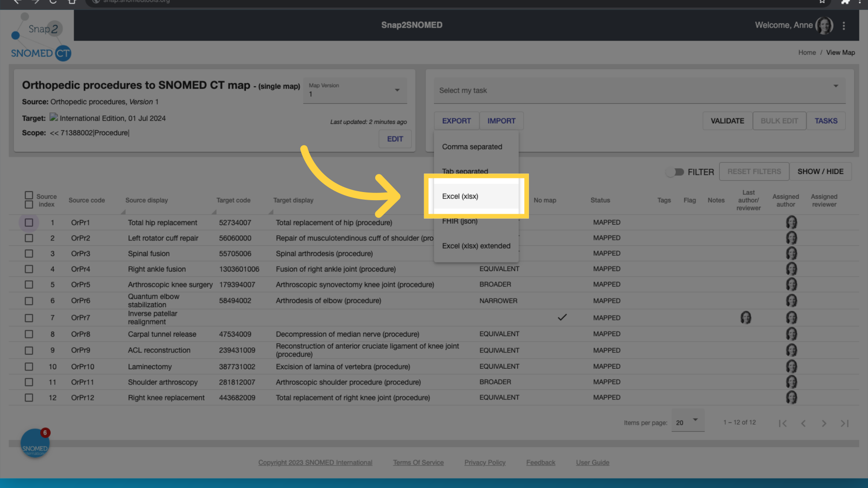Go to the previous results page
Image resolution: width=868 pixels, height=488 pixels.
(x=803, y=423)
